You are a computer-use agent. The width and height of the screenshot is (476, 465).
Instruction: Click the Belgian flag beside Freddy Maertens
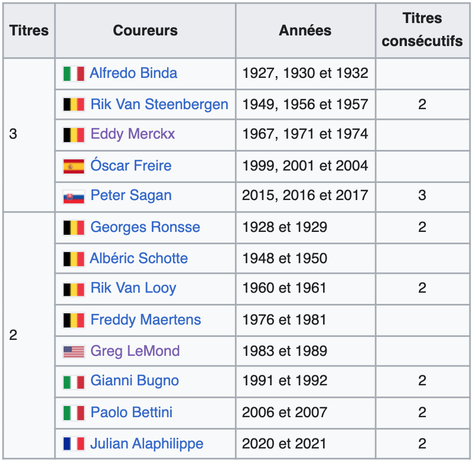point(74,320)
